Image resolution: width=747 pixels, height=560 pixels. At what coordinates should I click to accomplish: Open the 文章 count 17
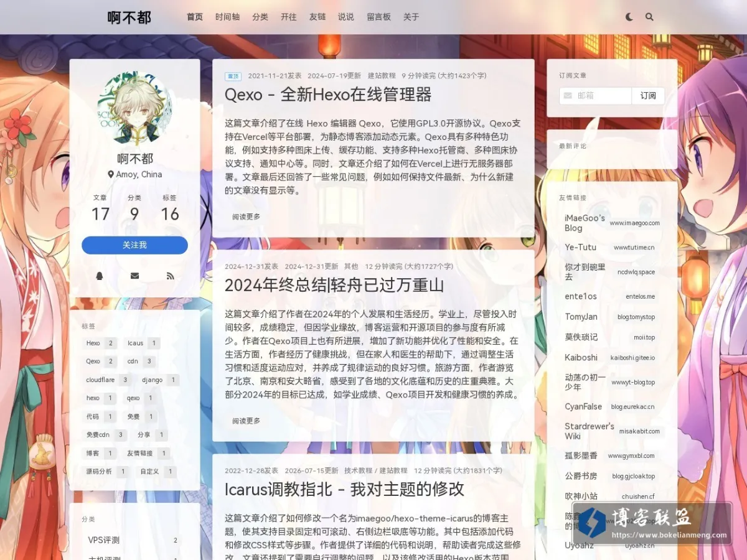[x=100, y=208]
